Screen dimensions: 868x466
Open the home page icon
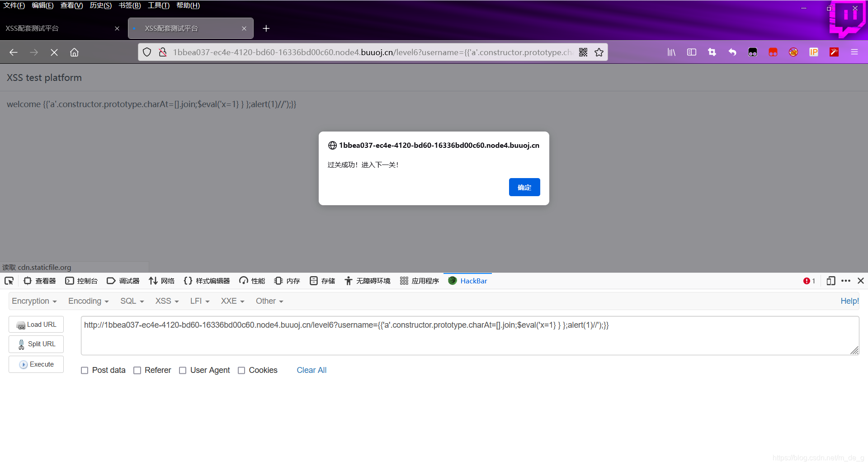(x=74, y=52)
